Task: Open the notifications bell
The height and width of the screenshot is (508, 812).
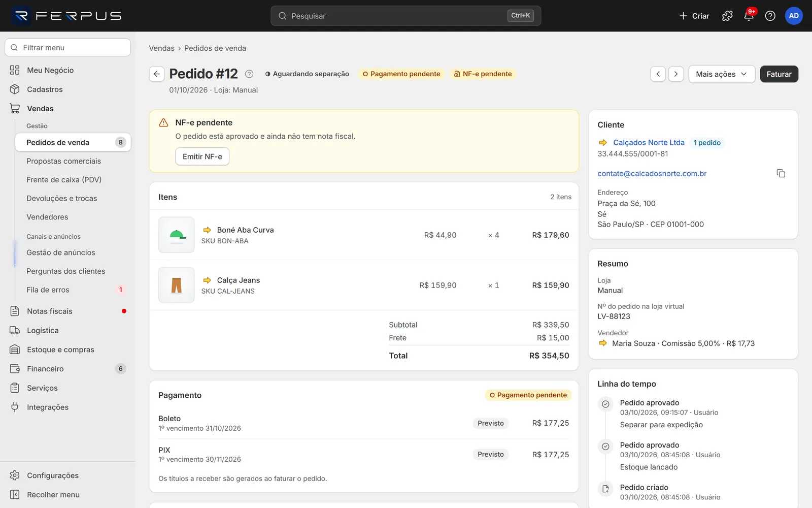Action: tap(749, 16)
